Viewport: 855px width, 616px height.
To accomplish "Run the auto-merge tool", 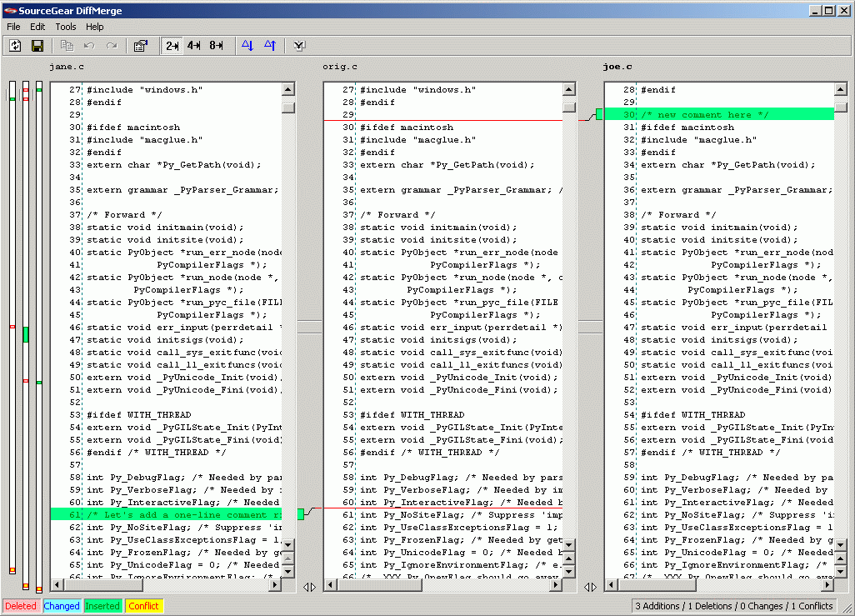I will tap(299, 46).
